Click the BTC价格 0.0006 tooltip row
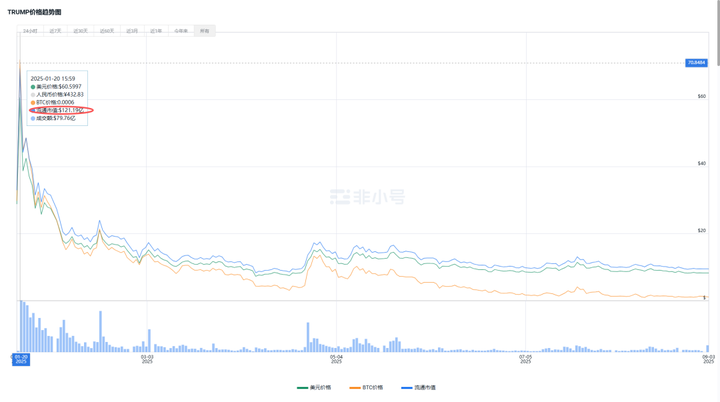720x402 pixels. pyautogui.click(x=52, y=102)
